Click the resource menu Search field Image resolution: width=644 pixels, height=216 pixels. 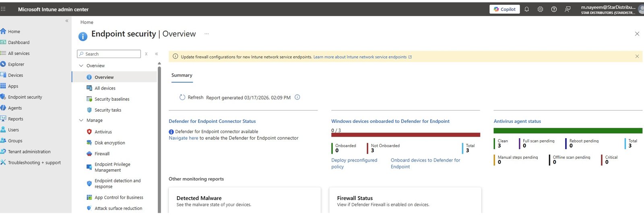coord(109,54)
